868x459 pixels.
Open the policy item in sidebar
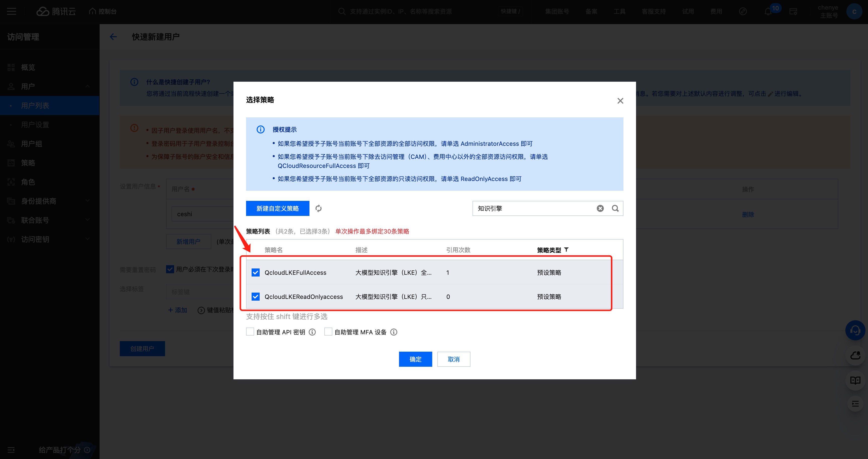tap(28, 163)
